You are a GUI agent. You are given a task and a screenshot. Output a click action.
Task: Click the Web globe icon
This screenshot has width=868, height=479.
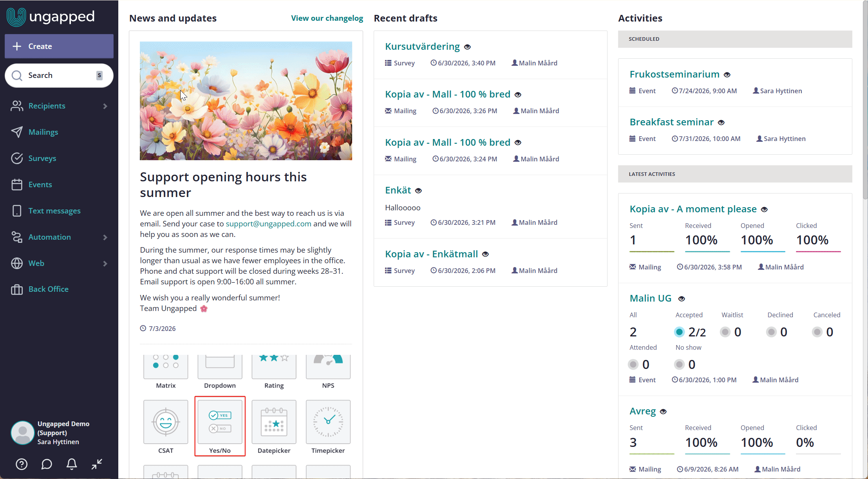(x=17, y=263)
